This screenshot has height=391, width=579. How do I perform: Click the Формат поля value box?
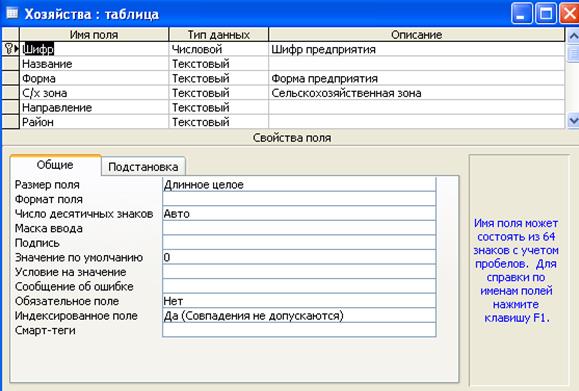click(x=299, y=199)
